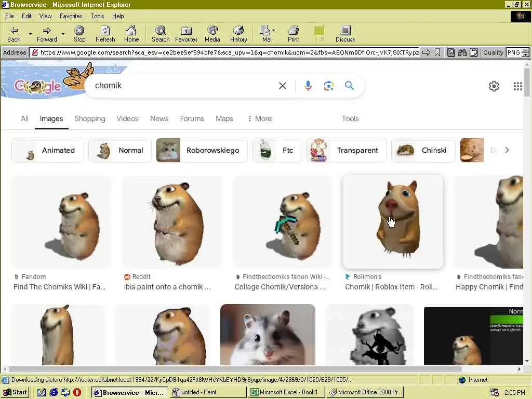This screenshot has height=399, width=532.
Task: Filter images by Transparent chip
Action: click(347, 150)
